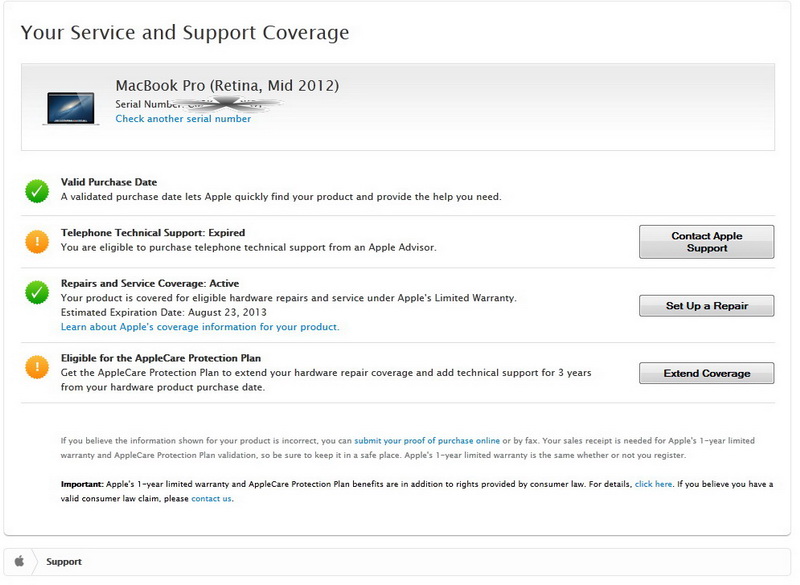Viewport: 800px width, 585px height.
Task: Click the MacBook Pro product thumbnail
Action: (x=70, y=107)
